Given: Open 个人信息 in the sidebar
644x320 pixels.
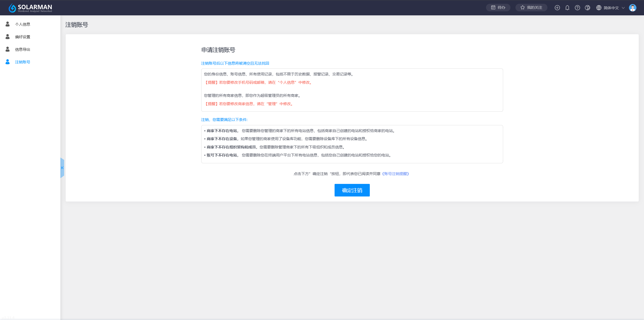Looking at the screenshot, I should [23, 24].
